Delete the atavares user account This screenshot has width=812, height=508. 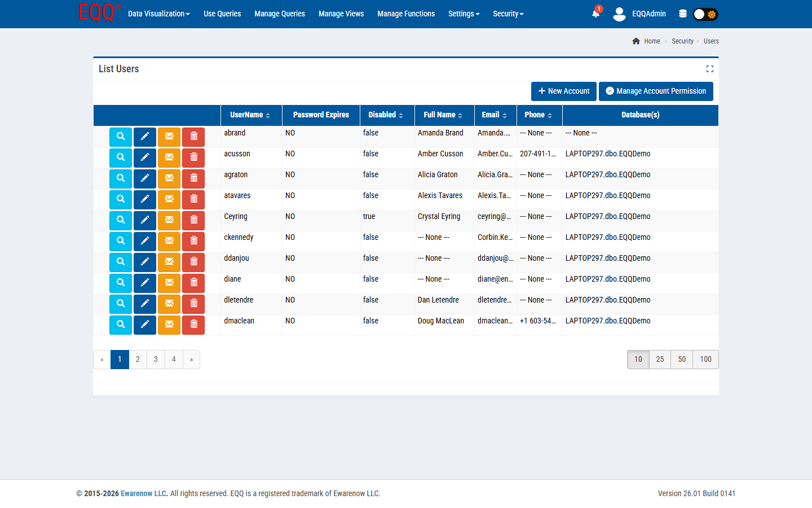[193, 199]
